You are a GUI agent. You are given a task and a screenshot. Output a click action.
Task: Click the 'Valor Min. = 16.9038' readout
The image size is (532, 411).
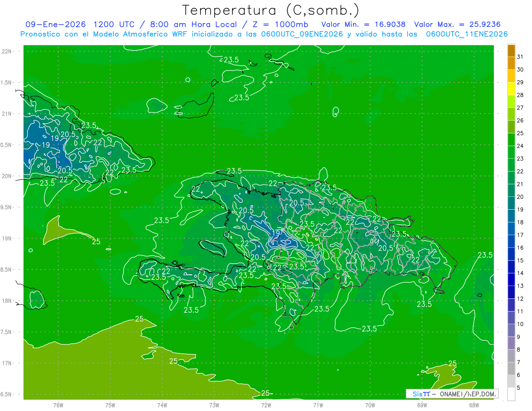[364, 24]
